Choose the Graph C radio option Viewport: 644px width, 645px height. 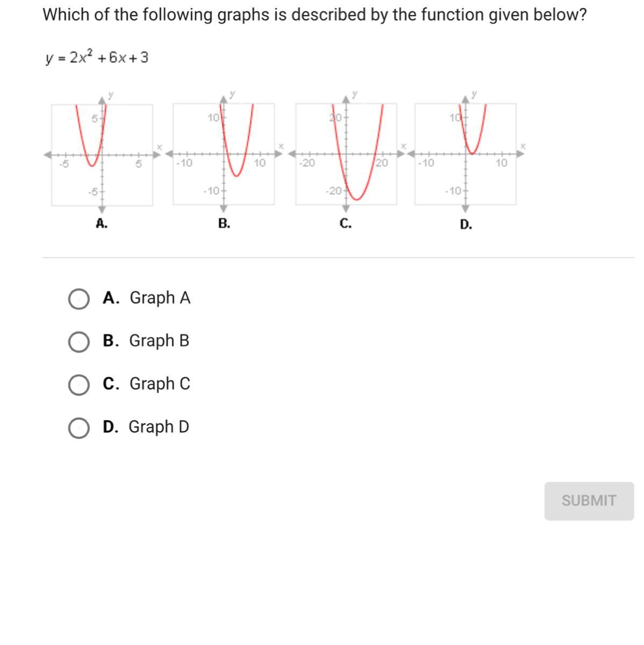pyautogui.click(x=79, y=385)
